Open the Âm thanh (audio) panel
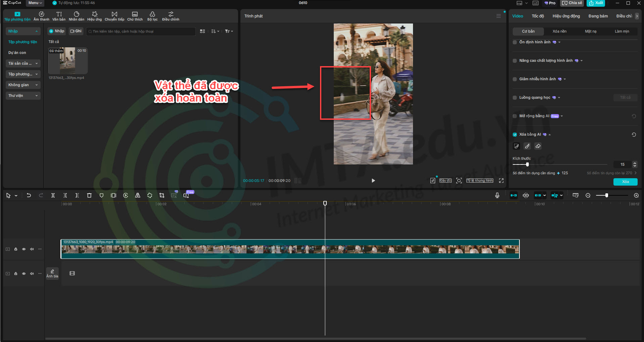The width and height of the screenshot is (644, 342). [41, 16]
